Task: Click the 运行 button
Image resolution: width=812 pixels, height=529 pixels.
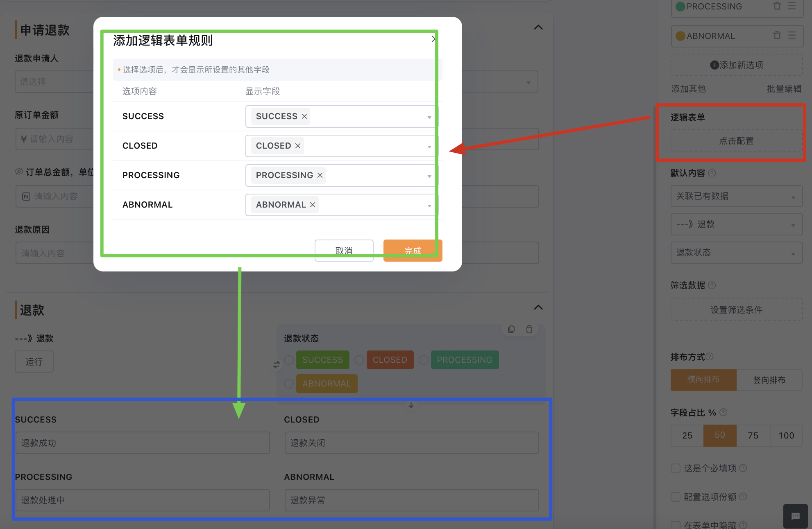Action: [x=34, y=362]
